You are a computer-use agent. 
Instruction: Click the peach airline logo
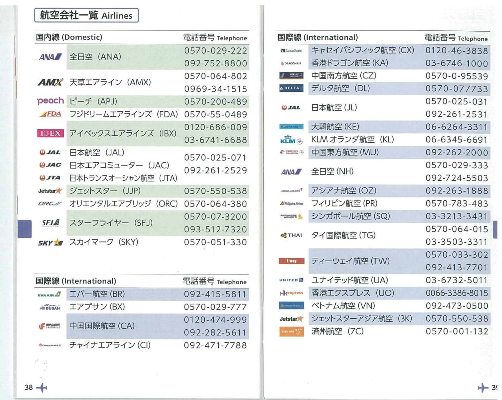tap(50, 101)
